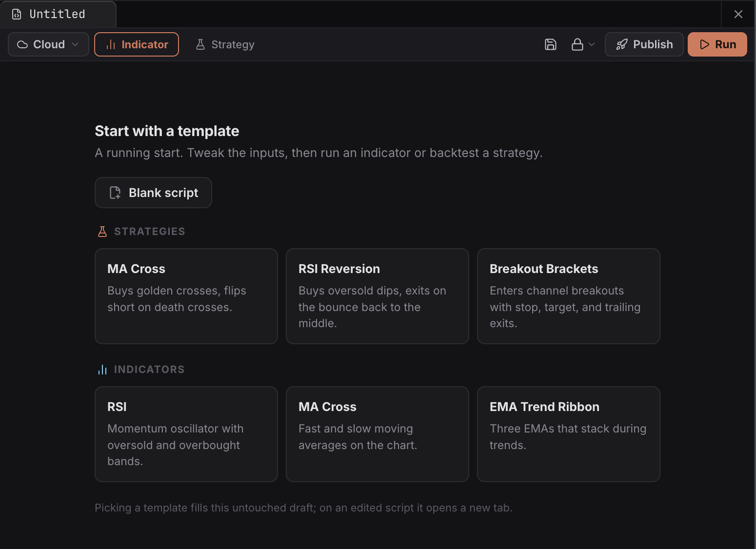
Task: Click the save script floppy disk icon
Action: pos(550,44)
